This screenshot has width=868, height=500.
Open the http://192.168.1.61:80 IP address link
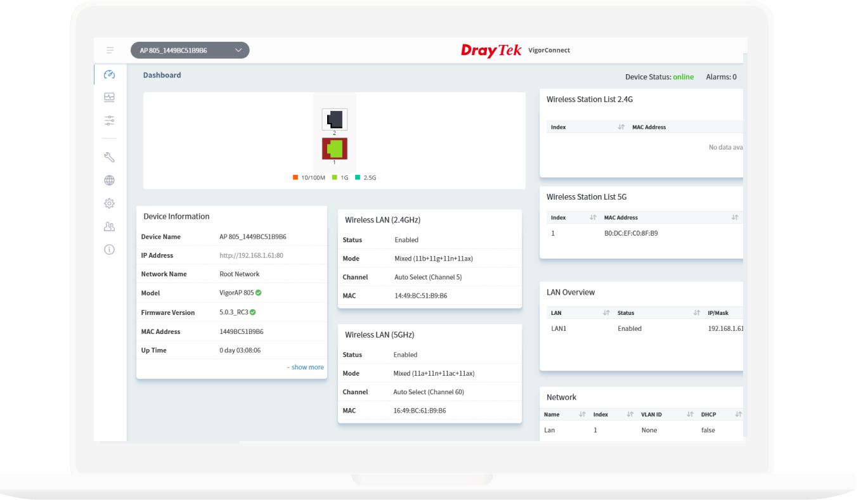[251, 255]
